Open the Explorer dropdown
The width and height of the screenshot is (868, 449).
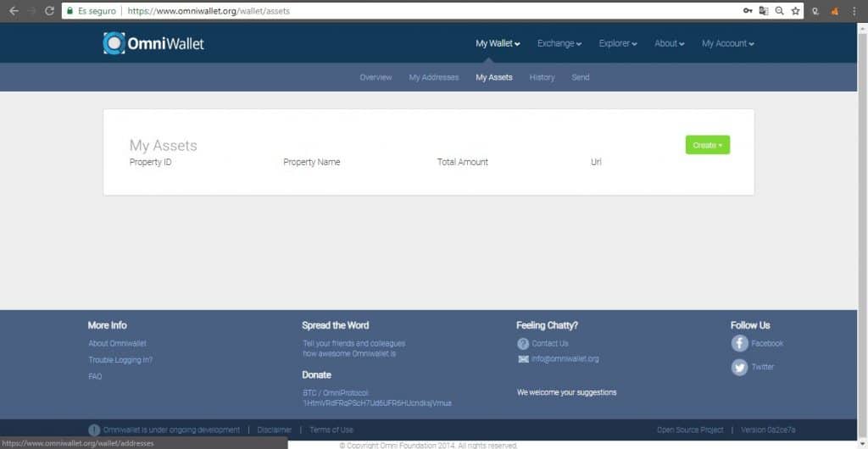point(618,43)
